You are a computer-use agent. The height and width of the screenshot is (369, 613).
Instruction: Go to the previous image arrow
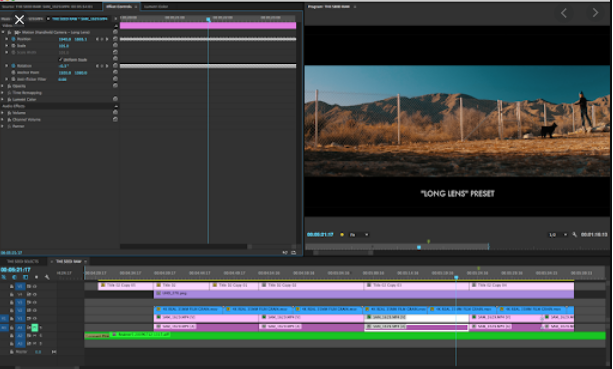564,13
